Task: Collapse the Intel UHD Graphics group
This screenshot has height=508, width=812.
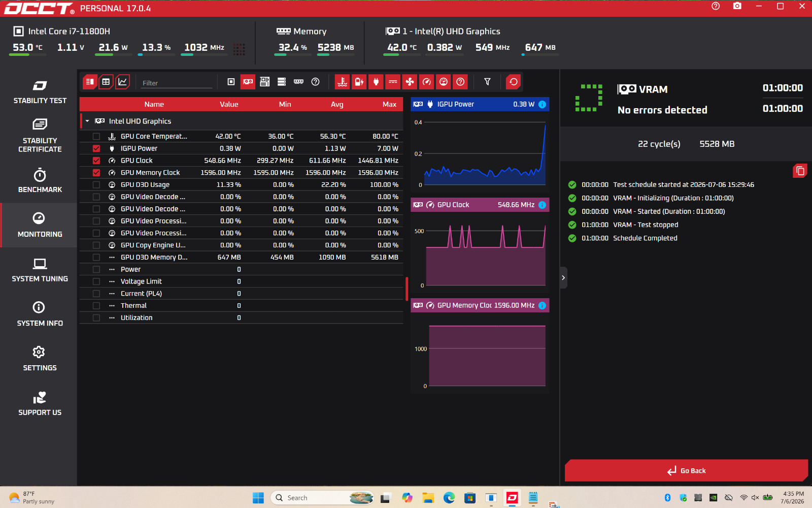Action: (87, 121)
